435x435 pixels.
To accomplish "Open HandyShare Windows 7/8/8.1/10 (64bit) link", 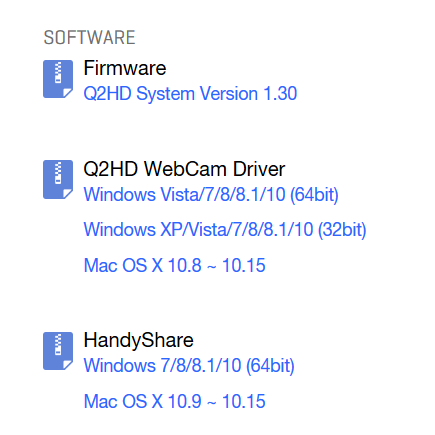I will click(189, 366).
